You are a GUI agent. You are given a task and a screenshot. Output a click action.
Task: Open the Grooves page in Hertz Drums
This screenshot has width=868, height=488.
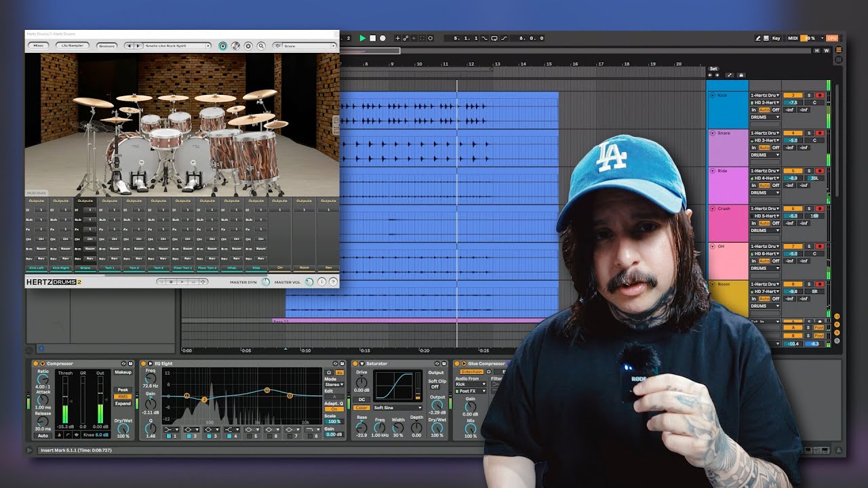click(107, 45)
